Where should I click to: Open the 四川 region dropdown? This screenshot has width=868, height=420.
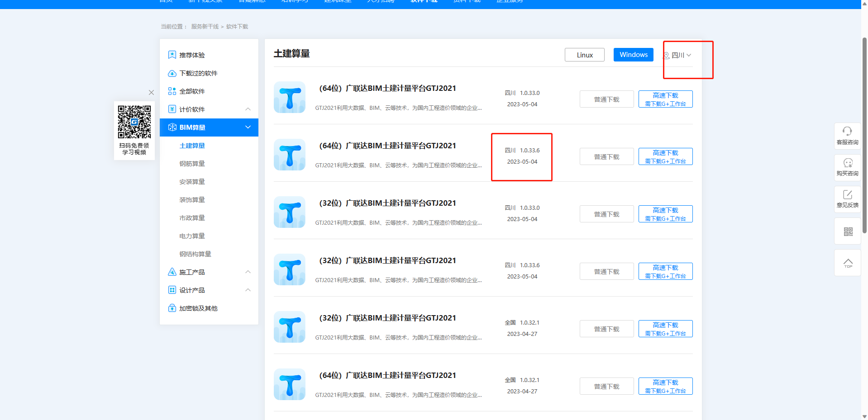677,55
